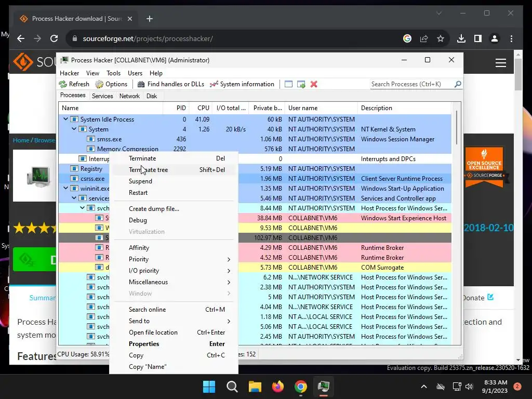
Task: Open the View menu
Action: pyautogui.click(x=92, y=73)
